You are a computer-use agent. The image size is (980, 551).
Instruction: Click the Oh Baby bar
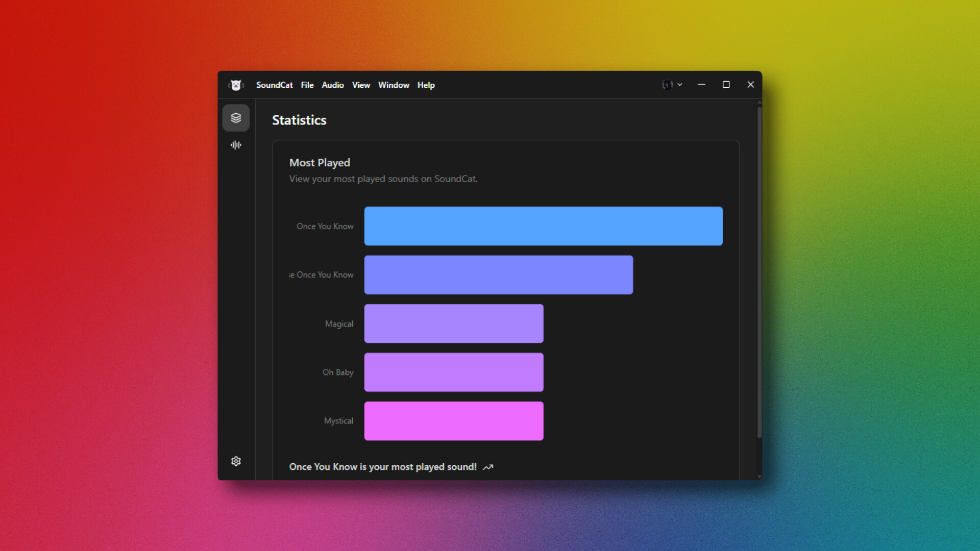[x=453, y=372]
